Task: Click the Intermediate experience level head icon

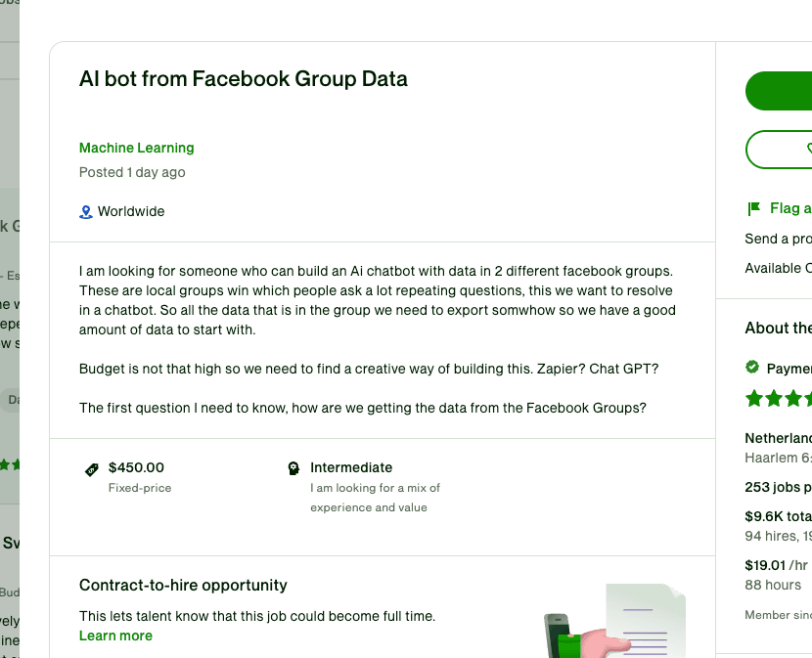Action: [x=293, y=468]
